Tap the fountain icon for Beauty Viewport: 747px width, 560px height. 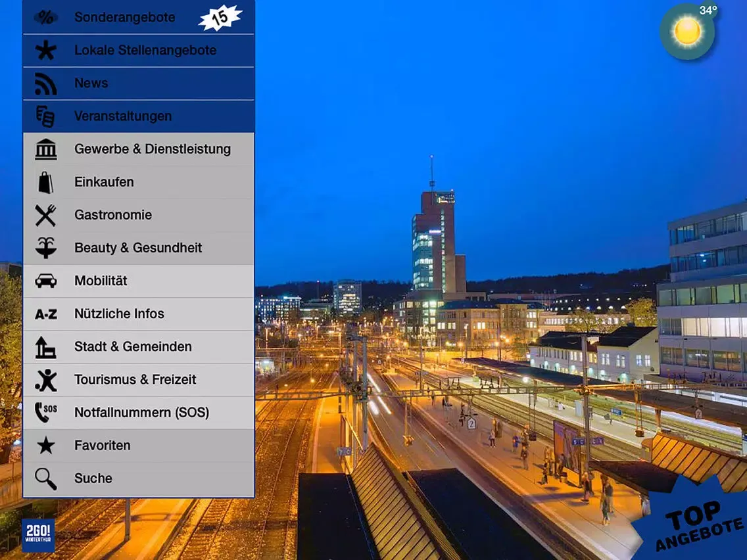coord(46,248)
